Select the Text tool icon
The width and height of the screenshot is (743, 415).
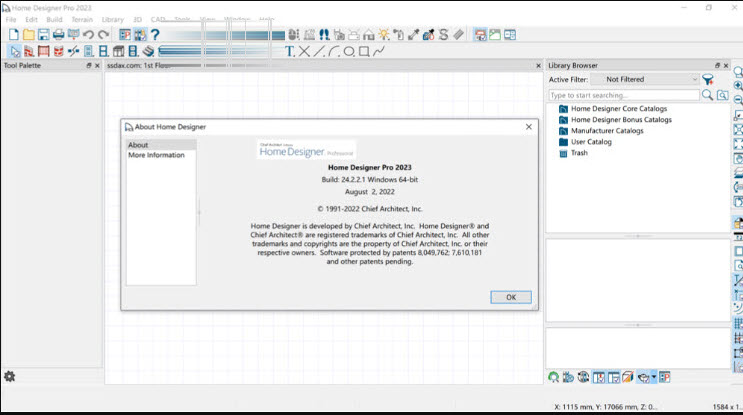tap(290, 51)
